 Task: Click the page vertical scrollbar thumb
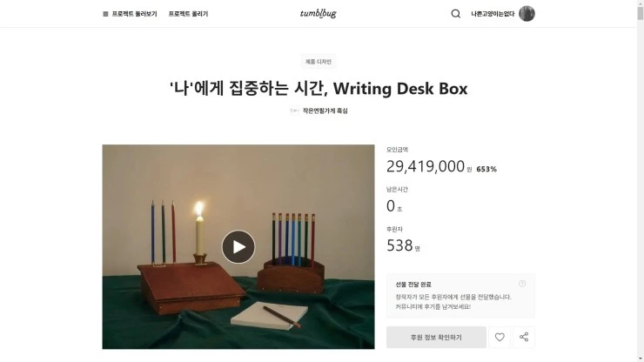pos(641,10)
